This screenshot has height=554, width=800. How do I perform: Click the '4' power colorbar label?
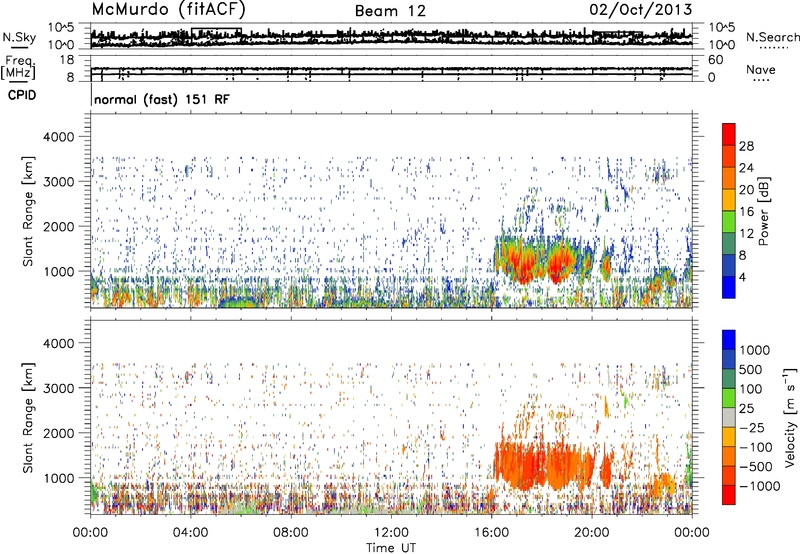[x=742, y=277]
